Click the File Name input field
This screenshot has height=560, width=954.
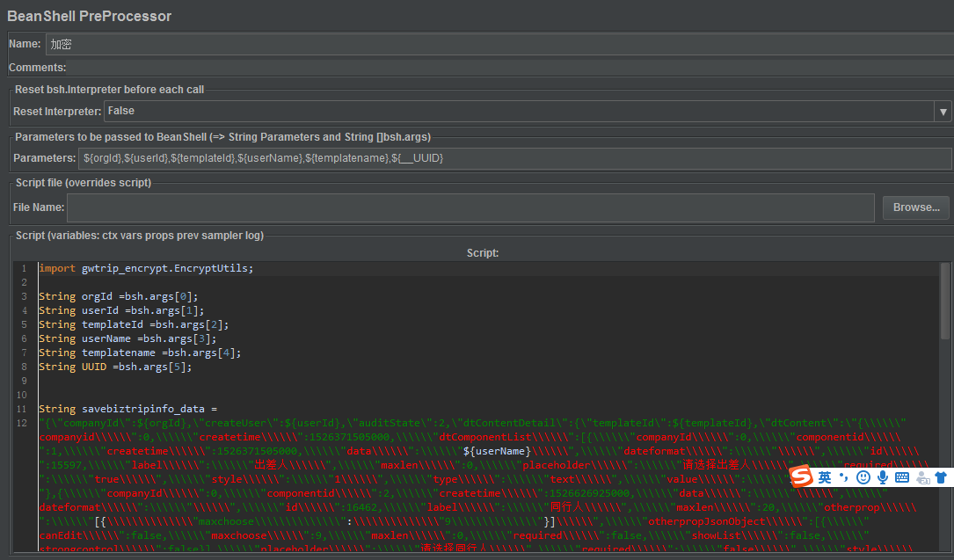pyautogui.click(x=470, y=208)
